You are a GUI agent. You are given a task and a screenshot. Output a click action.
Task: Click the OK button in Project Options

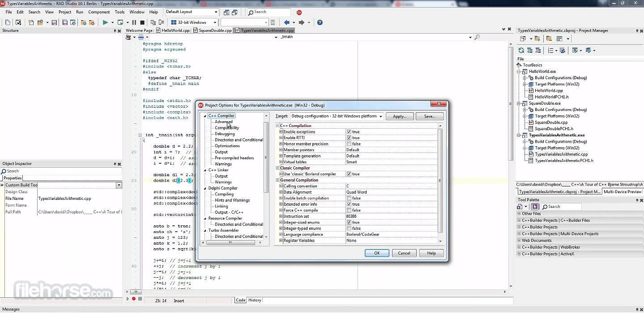coord(377,253)
